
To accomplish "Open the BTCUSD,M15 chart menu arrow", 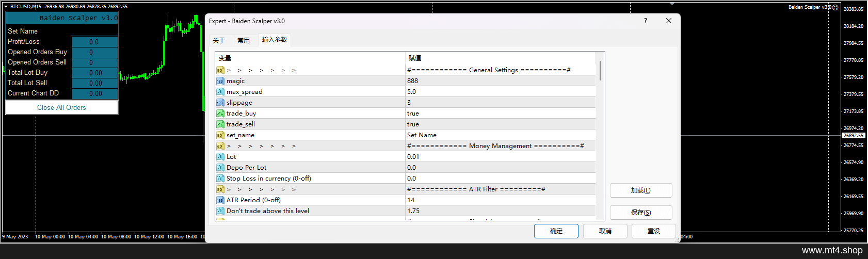I will click(x=6, y=7).
